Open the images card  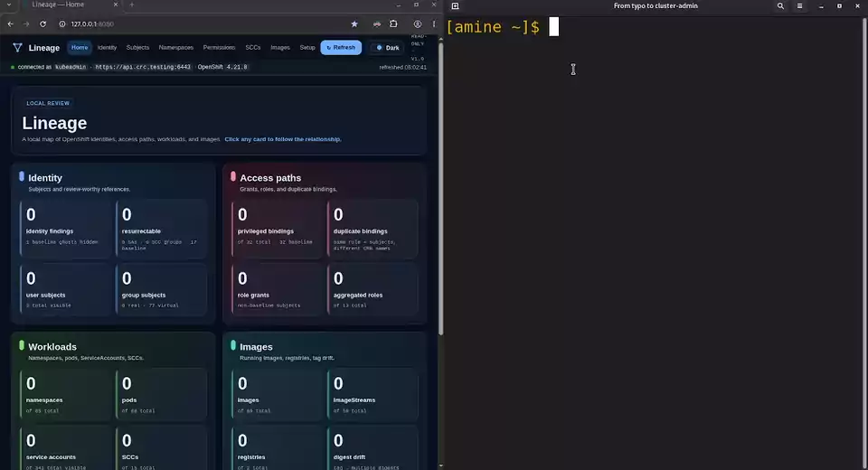(278, 395)
